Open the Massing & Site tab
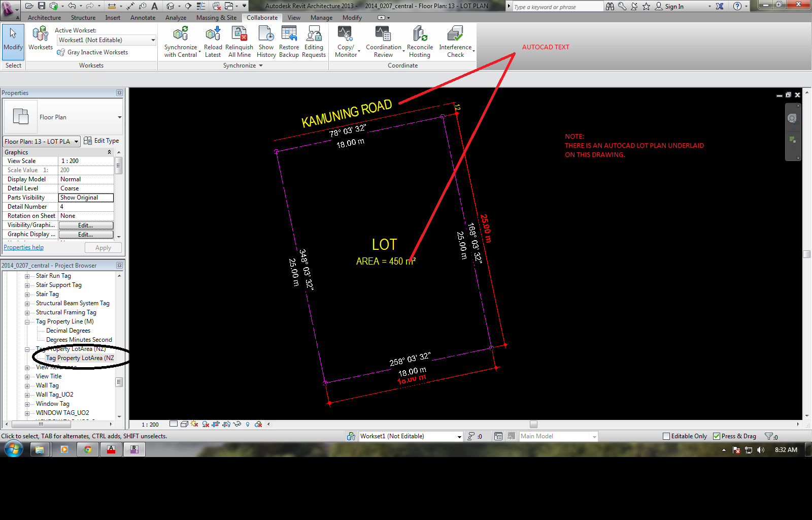 216,18
